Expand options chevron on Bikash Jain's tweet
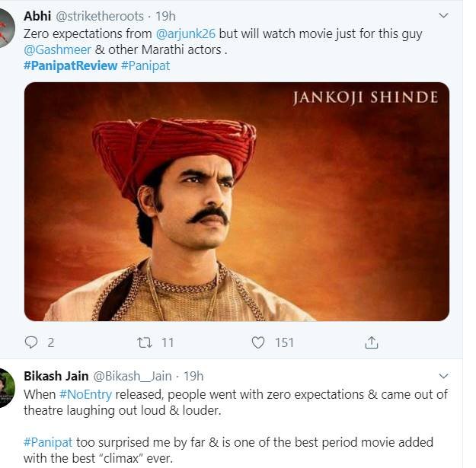 (444, 376)
